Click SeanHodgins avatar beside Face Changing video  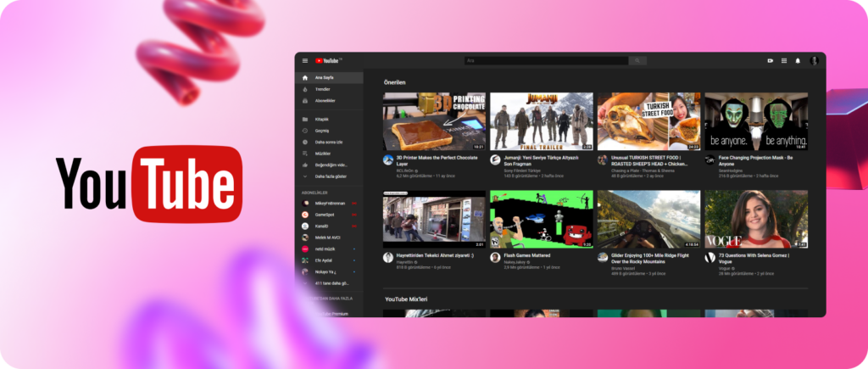point(709,159)
